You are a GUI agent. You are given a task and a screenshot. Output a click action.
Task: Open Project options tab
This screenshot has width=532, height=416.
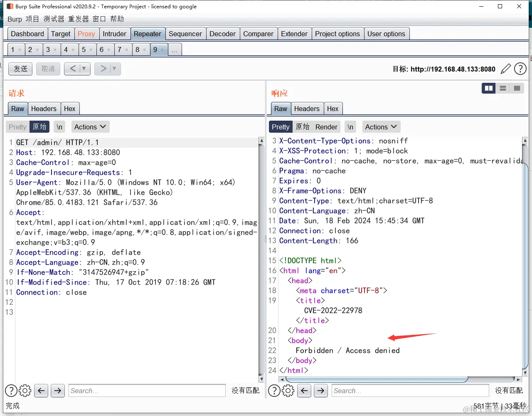click(x=337, y=34)
